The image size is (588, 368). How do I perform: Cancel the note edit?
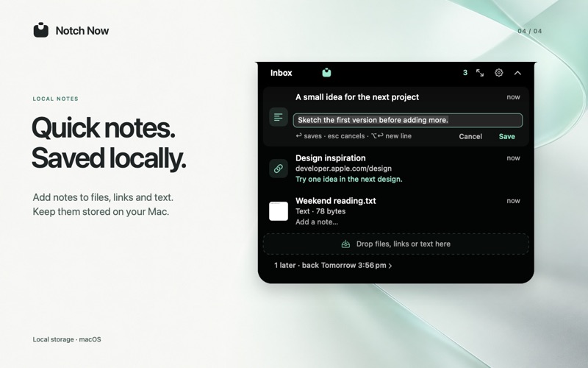470,136
